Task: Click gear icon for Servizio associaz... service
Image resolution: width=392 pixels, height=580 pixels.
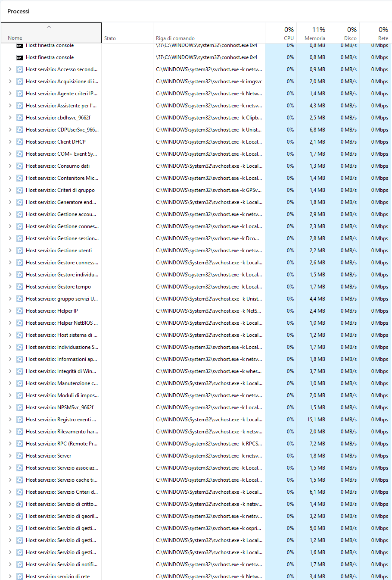Action: 20,467
